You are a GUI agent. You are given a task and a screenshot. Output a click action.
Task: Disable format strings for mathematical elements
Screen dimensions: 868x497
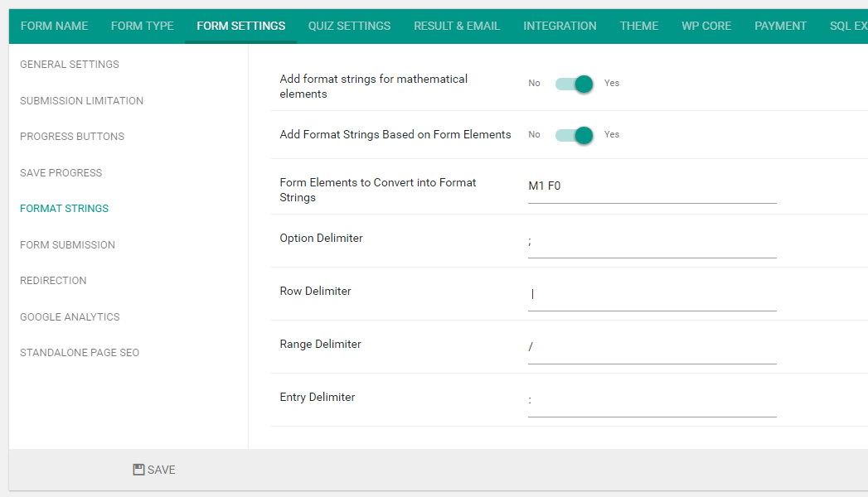(x=573, y=84)
